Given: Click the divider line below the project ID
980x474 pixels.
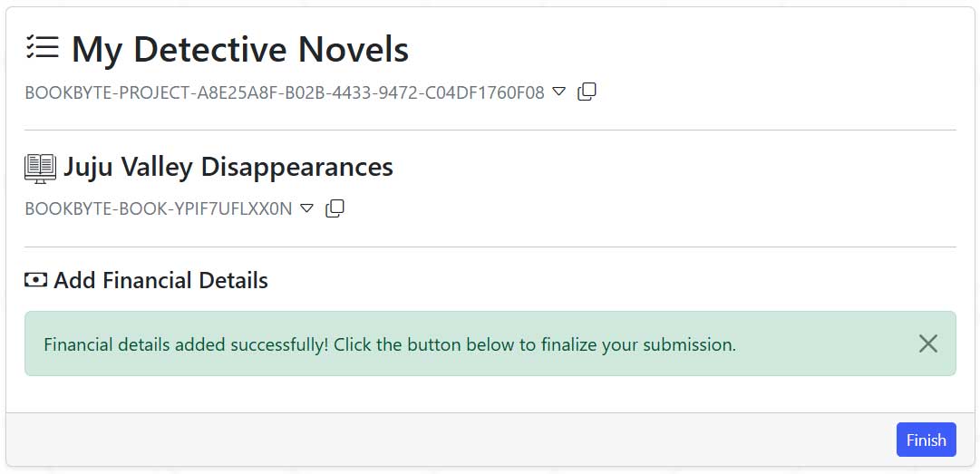Looking at the screenshot, I should coord(490,130).
